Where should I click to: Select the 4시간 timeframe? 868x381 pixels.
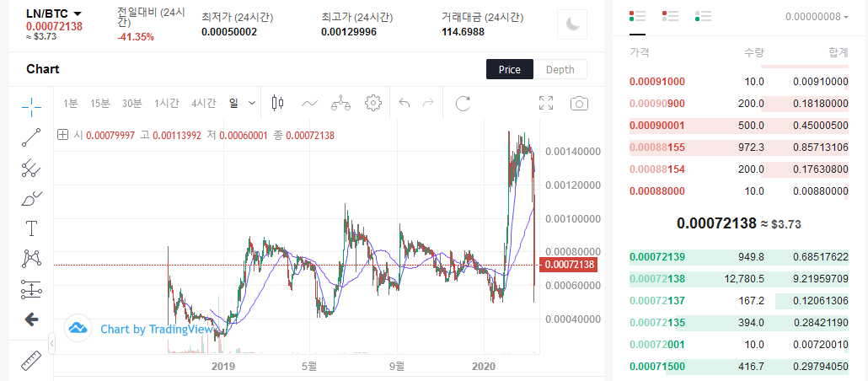pyautogui.click(x=203, y=103)
